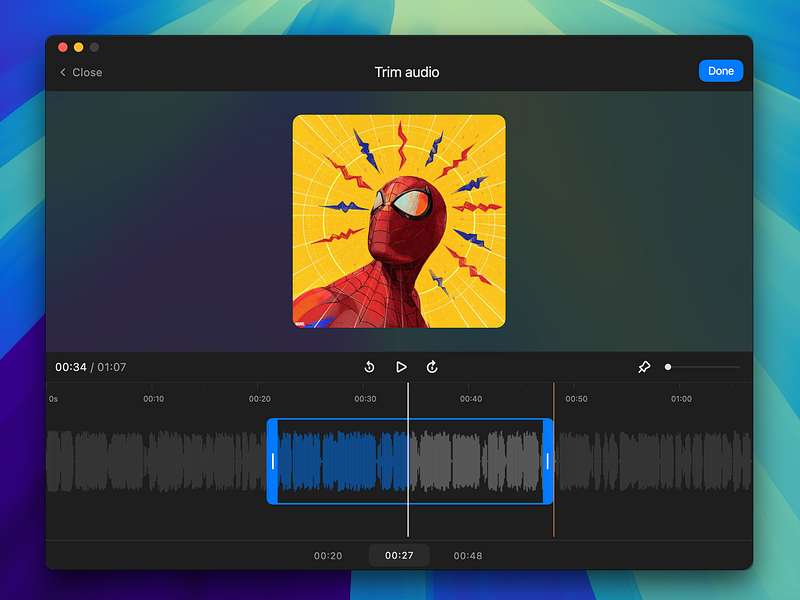800x600 pixels.
Task: Click the start time 00:20 label
Action: coord(328,556)
